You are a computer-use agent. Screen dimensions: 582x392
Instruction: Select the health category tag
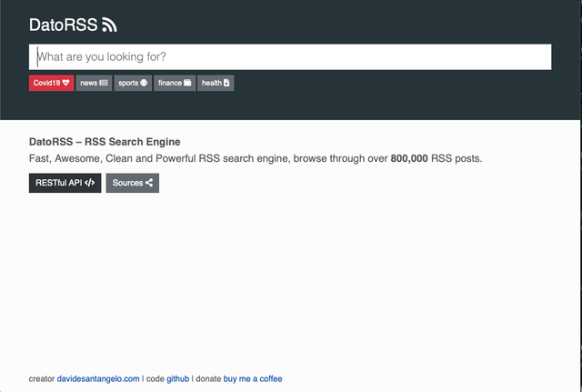216,83
